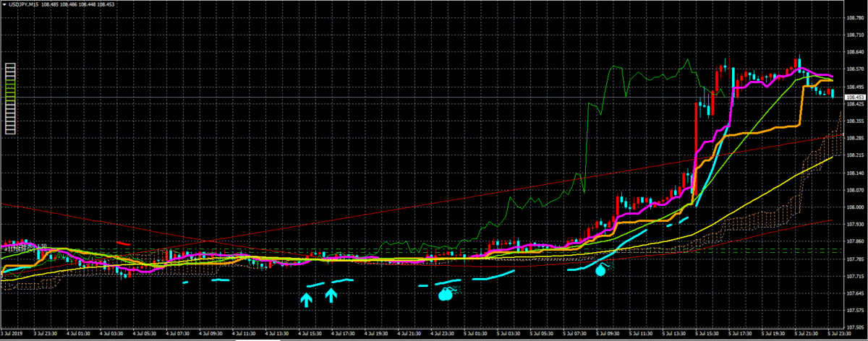Click the 5 Jul 15:30 time label
The image size is (868, 341).
tap(707, 334)
